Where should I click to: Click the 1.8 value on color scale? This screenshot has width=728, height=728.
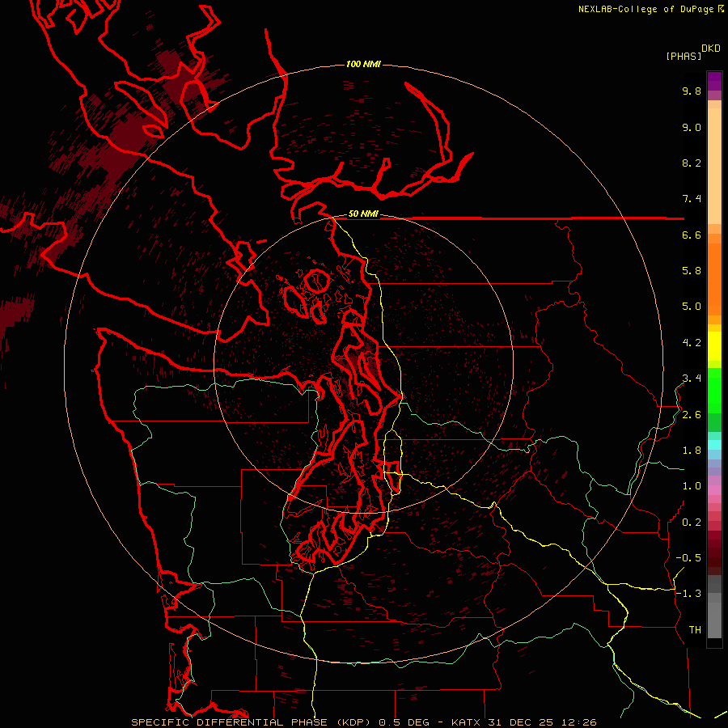[x=692, y=451]
